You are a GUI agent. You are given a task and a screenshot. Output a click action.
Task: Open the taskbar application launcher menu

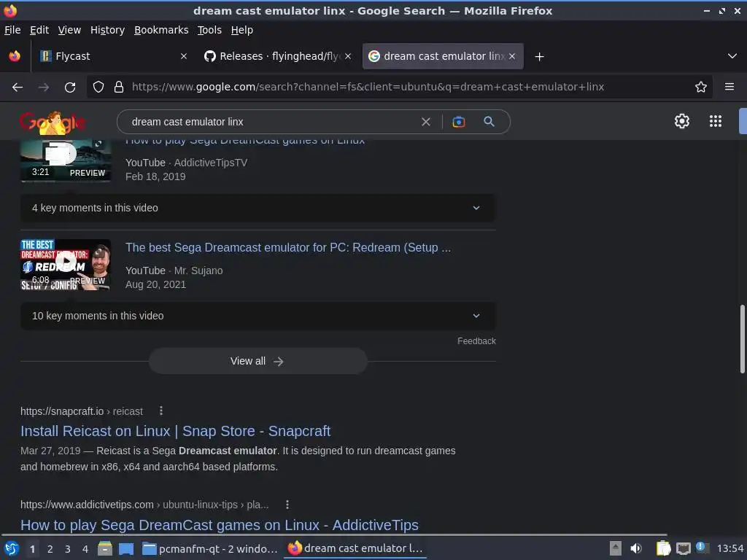12,548
